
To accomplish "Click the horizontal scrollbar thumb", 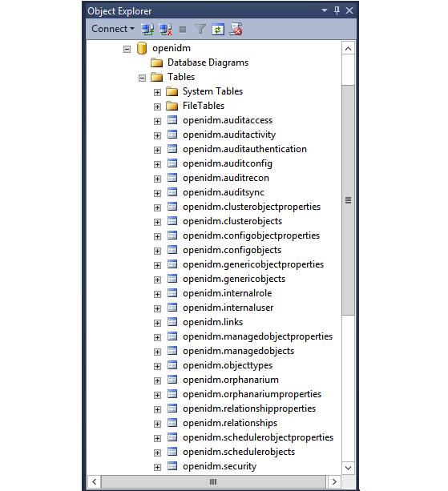I will click(213, 481).
